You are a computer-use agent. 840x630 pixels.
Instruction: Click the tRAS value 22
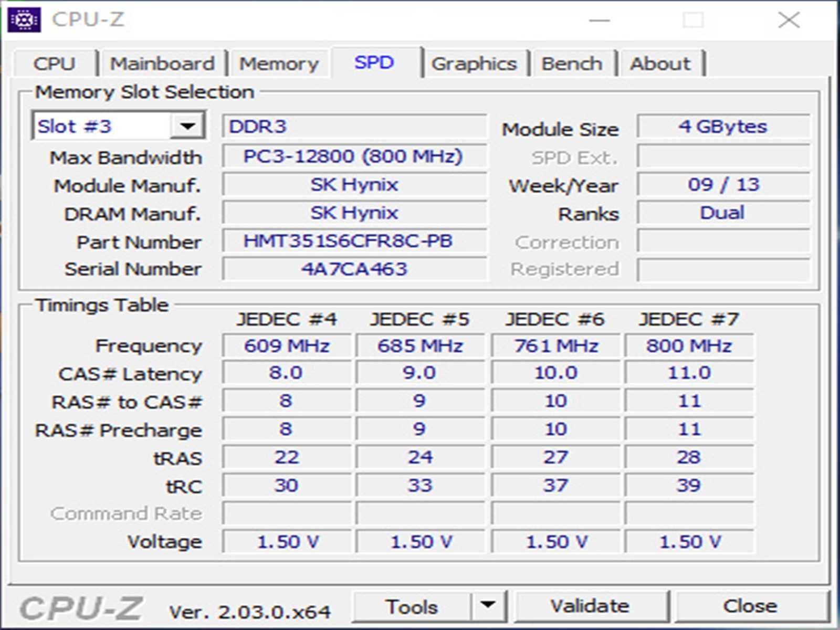click(x=287, y=457)
